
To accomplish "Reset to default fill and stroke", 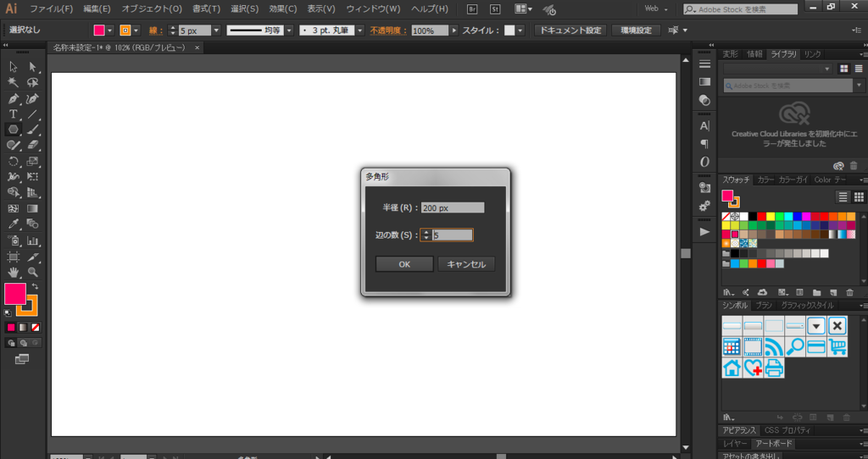I will click(x=8, y=313).
